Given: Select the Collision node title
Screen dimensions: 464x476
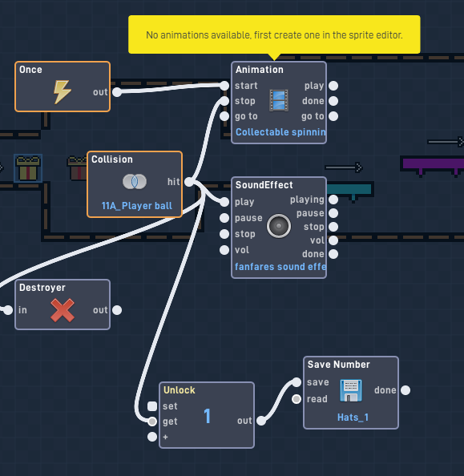Looking at the screenshot, I should tap(112, 159).
